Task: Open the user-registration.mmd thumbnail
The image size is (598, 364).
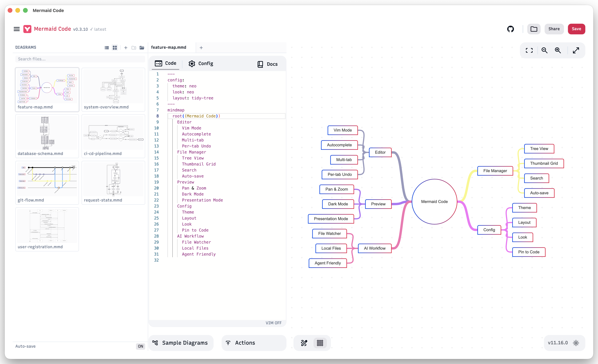Action: tap(47, 229)
